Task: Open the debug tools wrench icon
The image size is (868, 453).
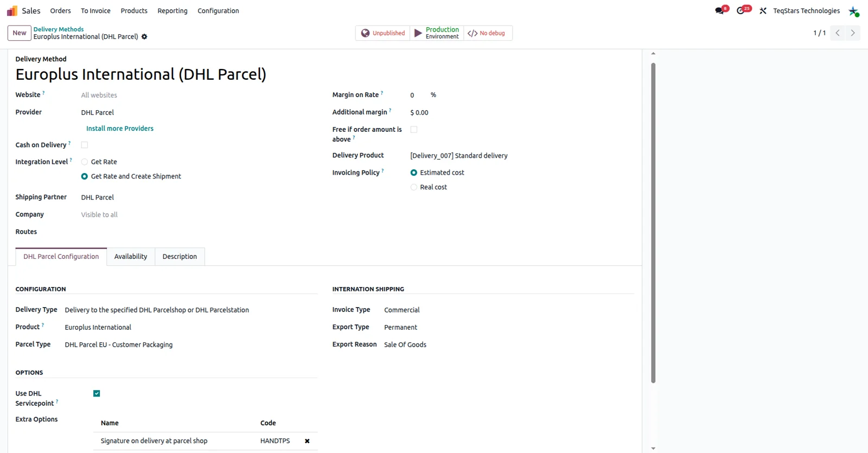Action: 763,11
